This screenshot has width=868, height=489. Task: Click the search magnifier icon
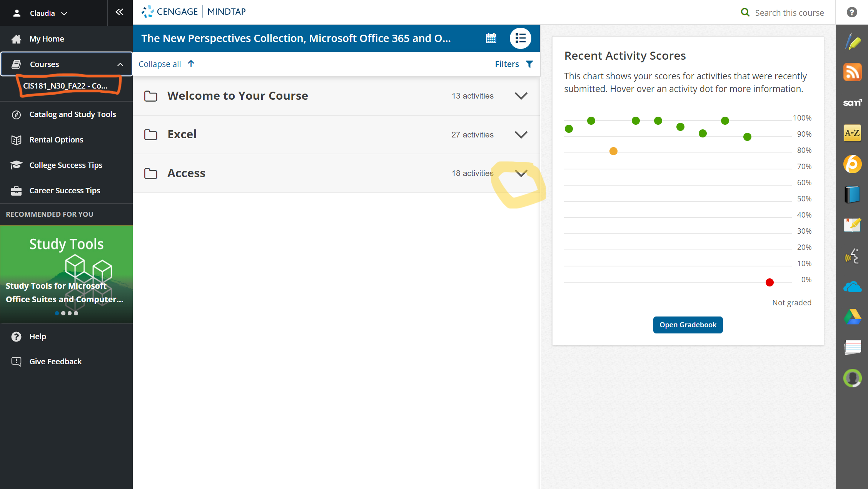[x=745, y=12]
